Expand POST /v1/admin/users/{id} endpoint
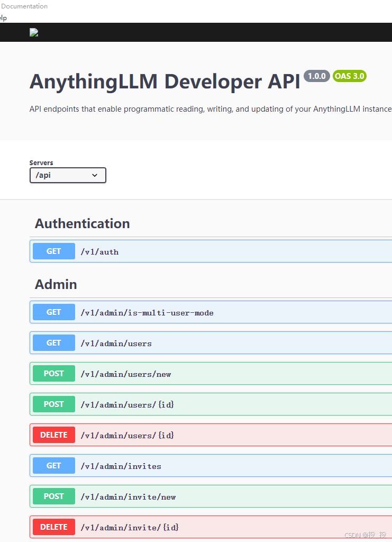The image size is (392, 542). point(211,404)
